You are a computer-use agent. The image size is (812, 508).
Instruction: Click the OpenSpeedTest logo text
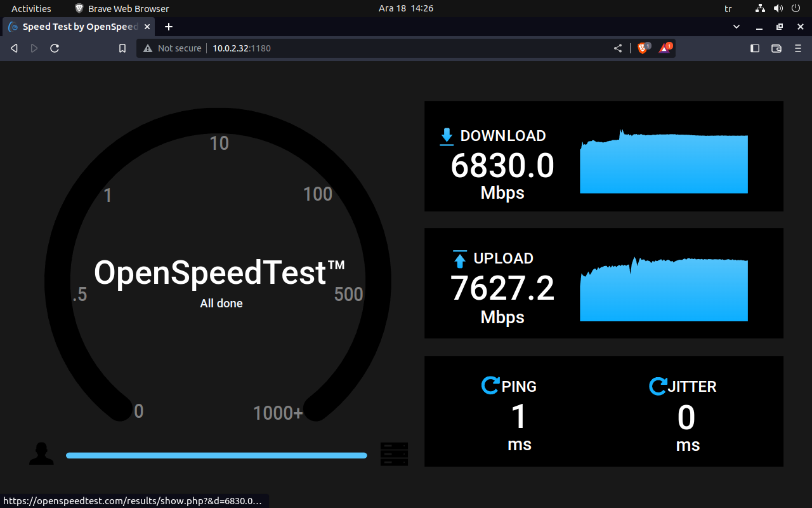pyautogui.click(x=219, y=273)
